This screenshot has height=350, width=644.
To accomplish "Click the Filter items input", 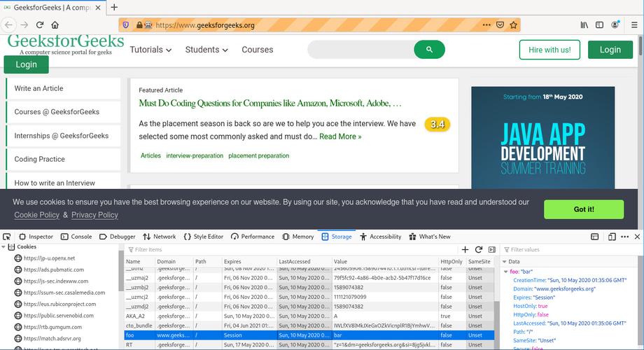I will tap(292, 249).
